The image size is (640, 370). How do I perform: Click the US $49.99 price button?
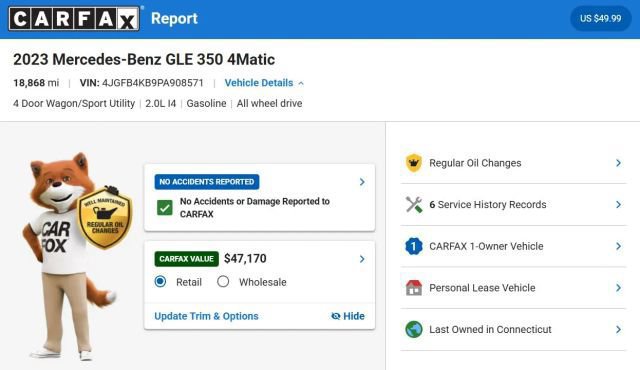tap(600, 18)
